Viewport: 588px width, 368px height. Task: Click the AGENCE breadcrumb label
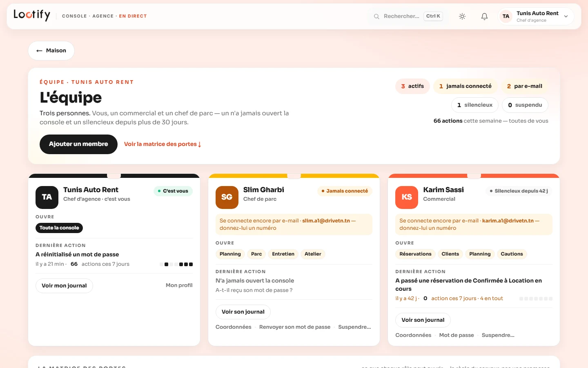click(x=103, y=16)
